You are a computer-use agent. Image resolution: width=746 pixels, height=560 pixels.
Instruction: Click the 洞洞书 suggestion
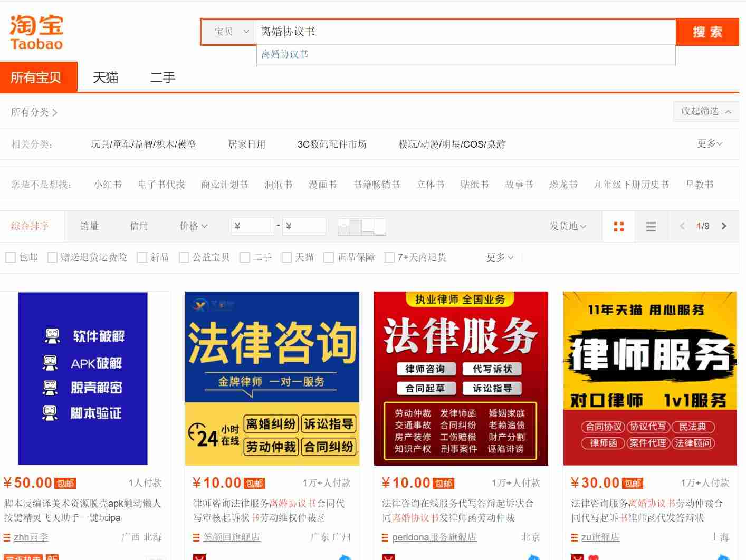[x=279, y=185]
